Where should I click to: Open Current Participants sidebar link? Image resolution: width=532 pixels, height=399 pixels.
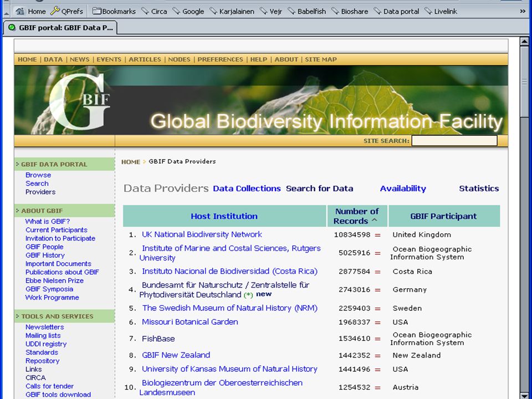click(57, 230)
